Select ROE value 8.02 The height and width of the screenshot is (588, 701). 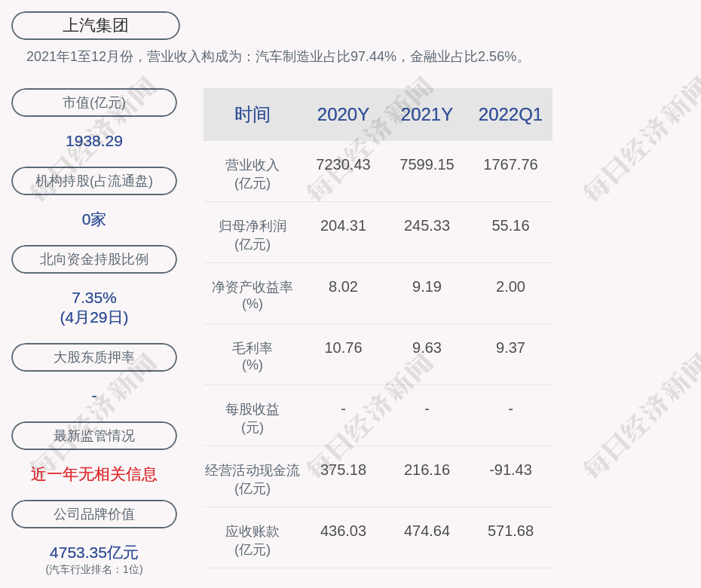pos(343,286)
